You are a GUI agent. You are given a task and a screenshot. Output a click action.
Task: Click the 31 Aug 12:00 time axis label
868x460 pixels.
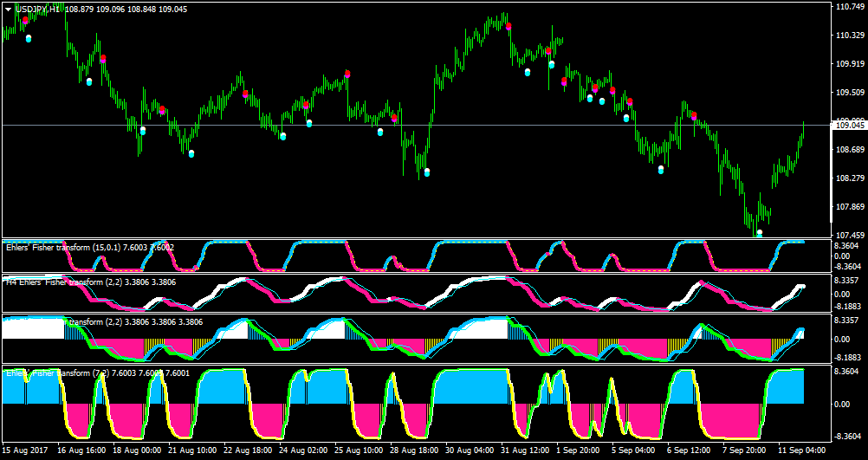coord(525,450)
